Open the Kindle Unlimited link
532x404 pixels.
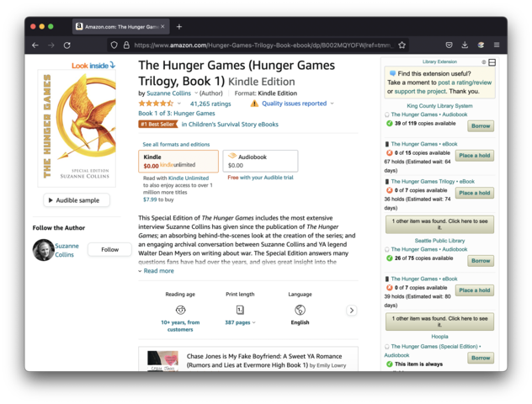coord(189,178)
